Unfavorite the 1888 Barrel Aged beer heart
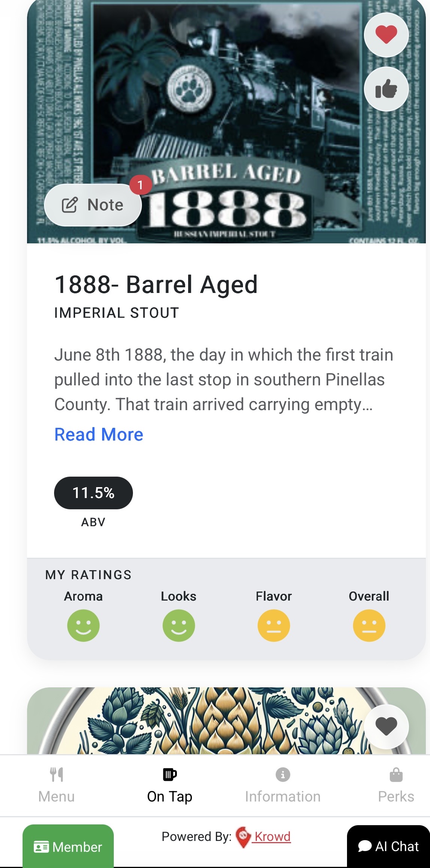This screenshot has height=868, width=430. click(386, 35)
